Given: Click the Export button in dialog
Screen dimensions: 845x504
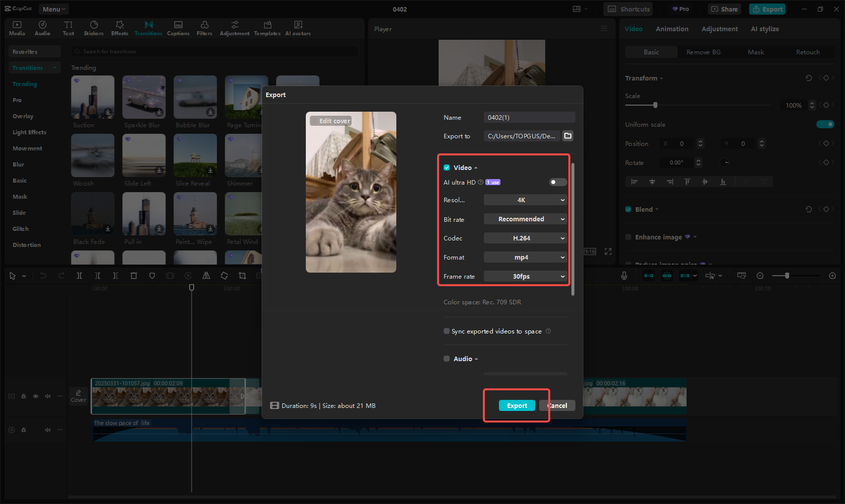Looking at the screenshot, I should tap(517, 406).
